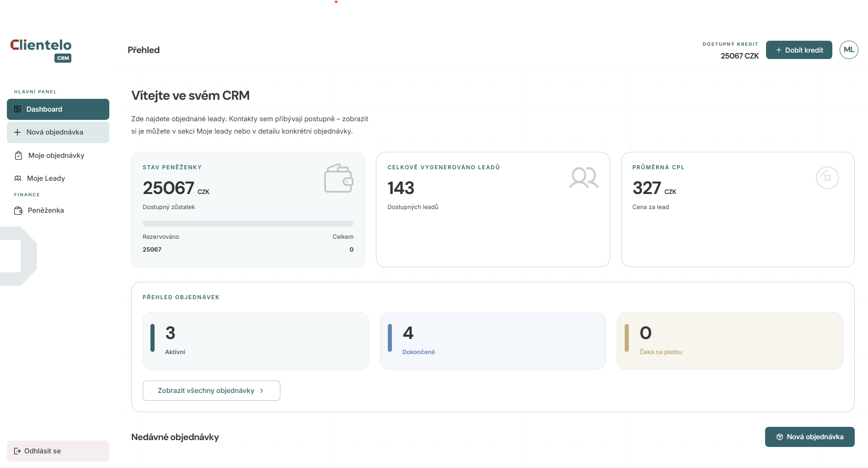868x468 pixels.
Task: Select the Dashboard icon in sidebar
Action: 17,109
